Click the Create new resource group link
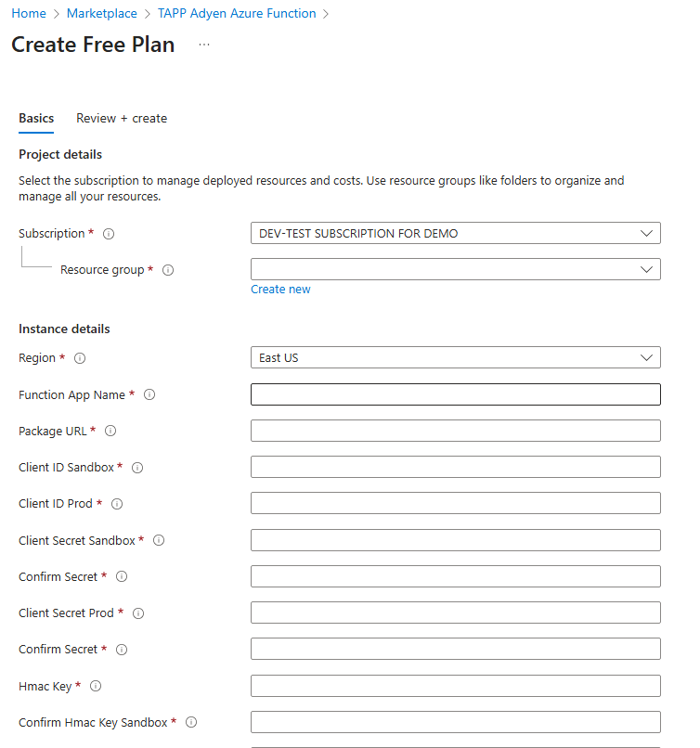The image size is (700, 748). 280,290
